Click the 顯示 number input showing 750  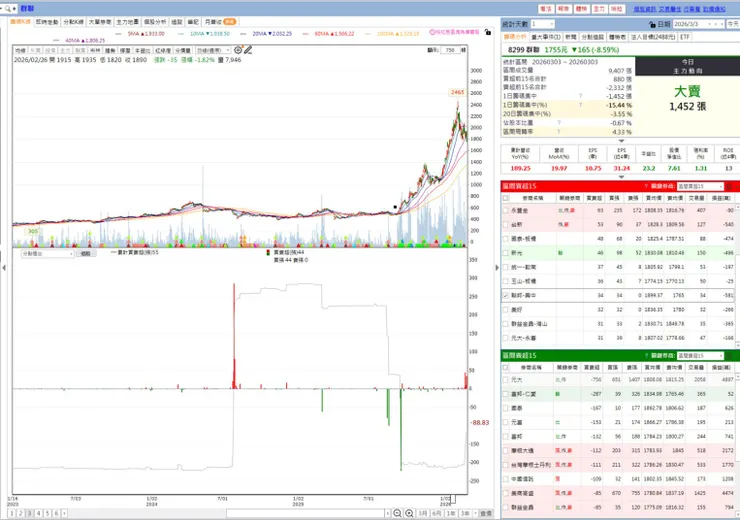pos(452,50)
